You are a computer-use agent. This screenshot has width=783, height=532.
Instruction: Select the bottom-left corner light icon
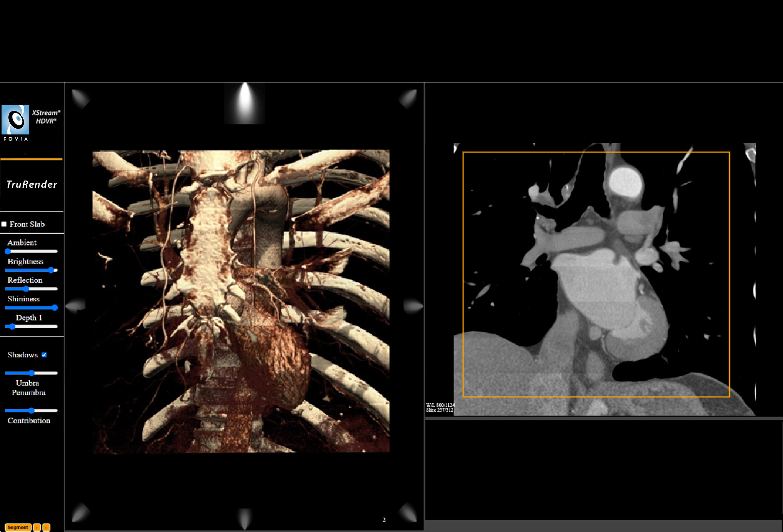coord(80,512)
